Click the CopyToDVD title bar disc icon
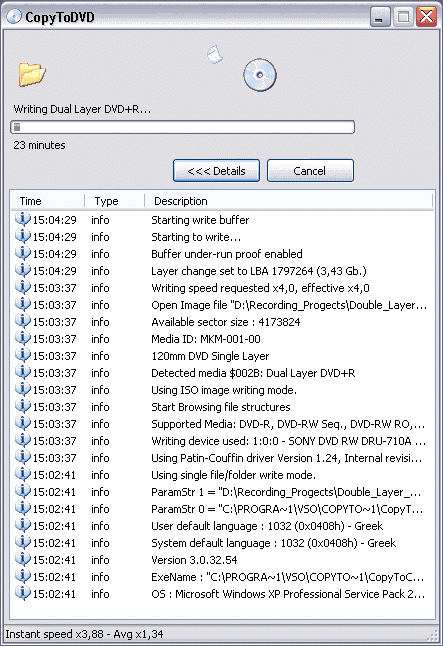 pyautogui.click(x=14, y=16)
